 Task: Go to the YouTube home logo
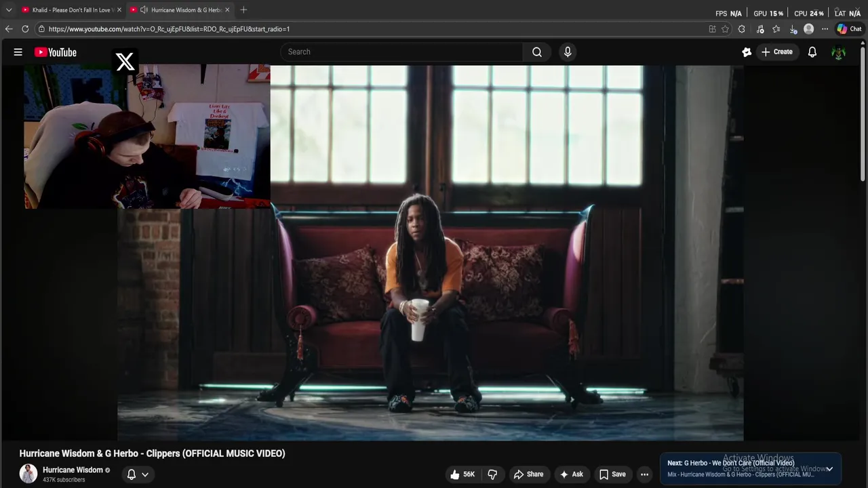click(56, 52)
